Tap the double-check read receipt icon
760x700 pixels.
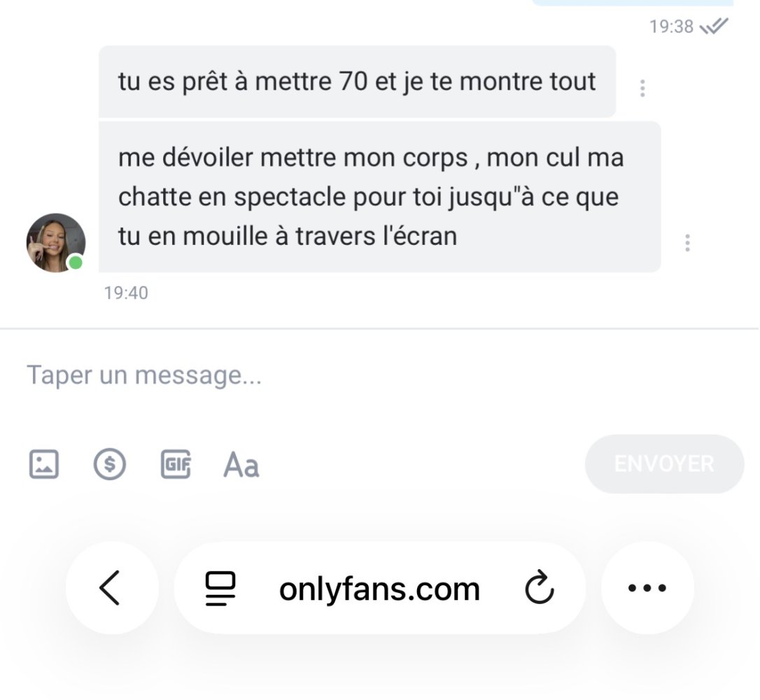click(715, 27)
